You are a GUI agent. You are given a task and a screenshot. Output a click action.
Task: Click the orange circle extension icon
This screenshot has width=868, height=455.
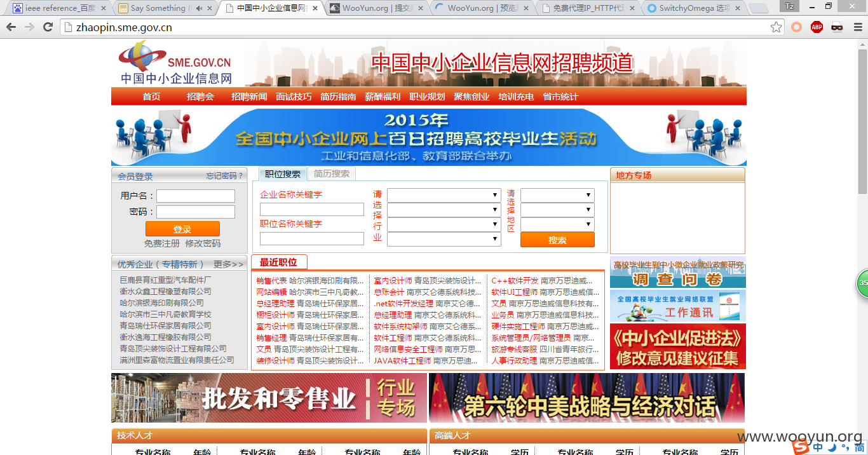coord(796,27)
